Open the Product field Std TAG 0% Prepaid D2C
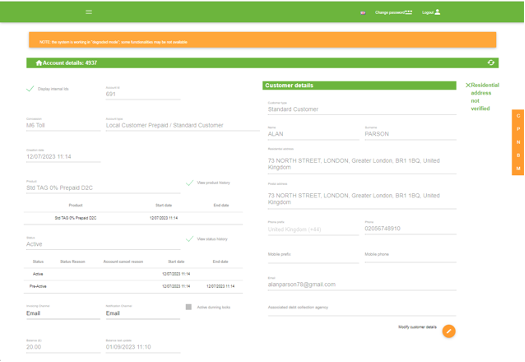 click(x=103, y=188)
